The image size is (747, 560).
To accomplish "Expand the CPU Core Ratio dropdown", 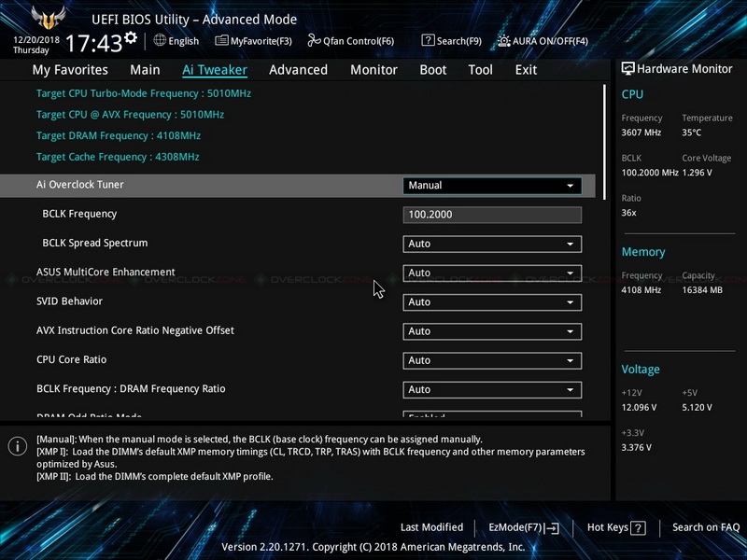I will pos(492,360).
